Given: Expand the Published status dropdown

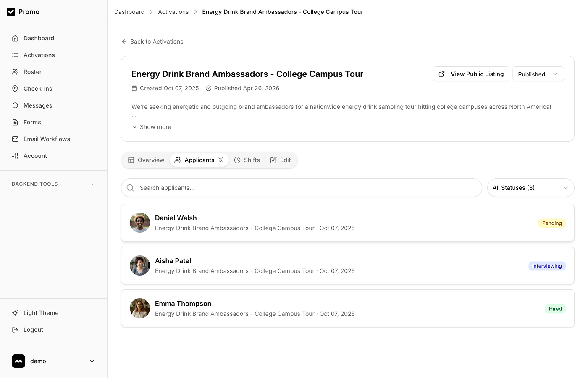Looking at the screenshot, I should [x=538, y=74].
